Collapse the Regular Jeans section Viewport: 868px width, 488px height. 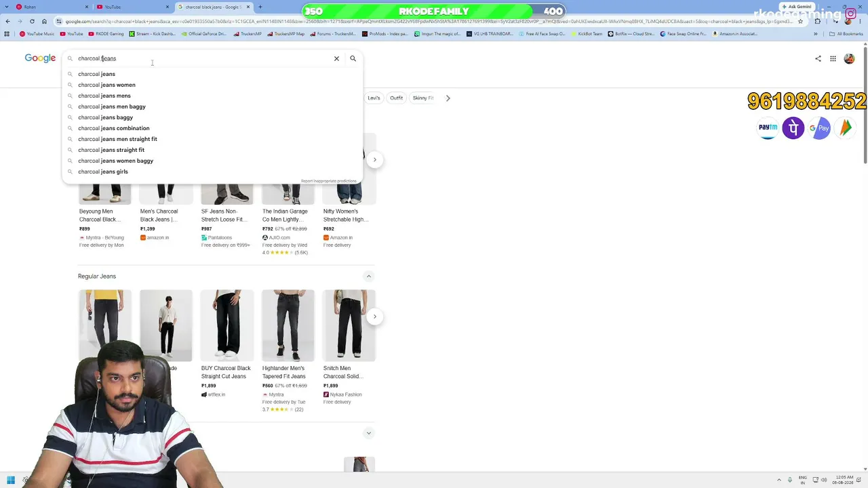coord(369,276)
